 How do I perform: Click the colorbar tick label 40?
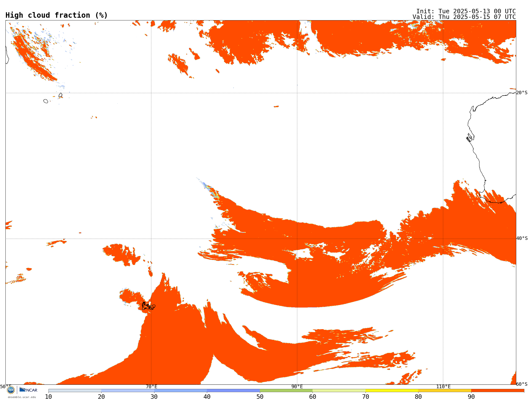tap(207, 397)
